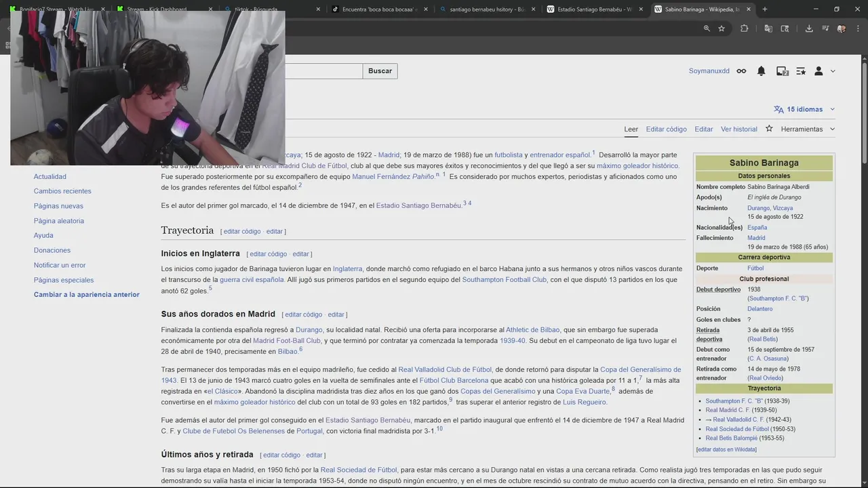
Task: Follow the máximo goleador histórico link after 'llegó a ser su'
Action: pyautogui.click(x=637, y=165)
